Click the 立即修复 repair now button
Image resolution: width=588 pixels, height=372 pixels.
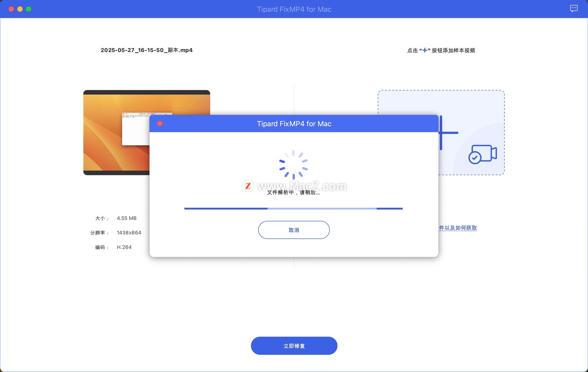[294, 346]
